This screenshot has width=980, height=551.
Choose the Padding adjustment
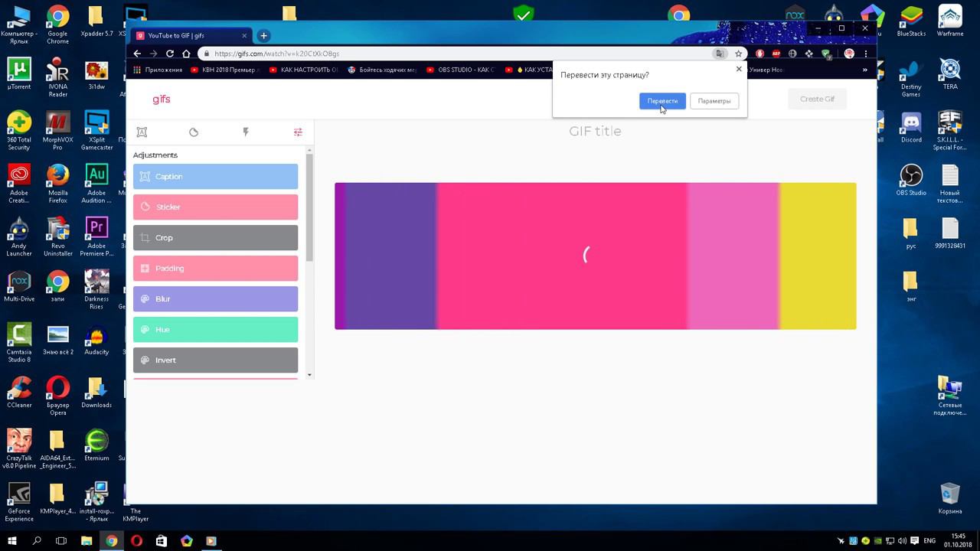click(x=215, y=268)
